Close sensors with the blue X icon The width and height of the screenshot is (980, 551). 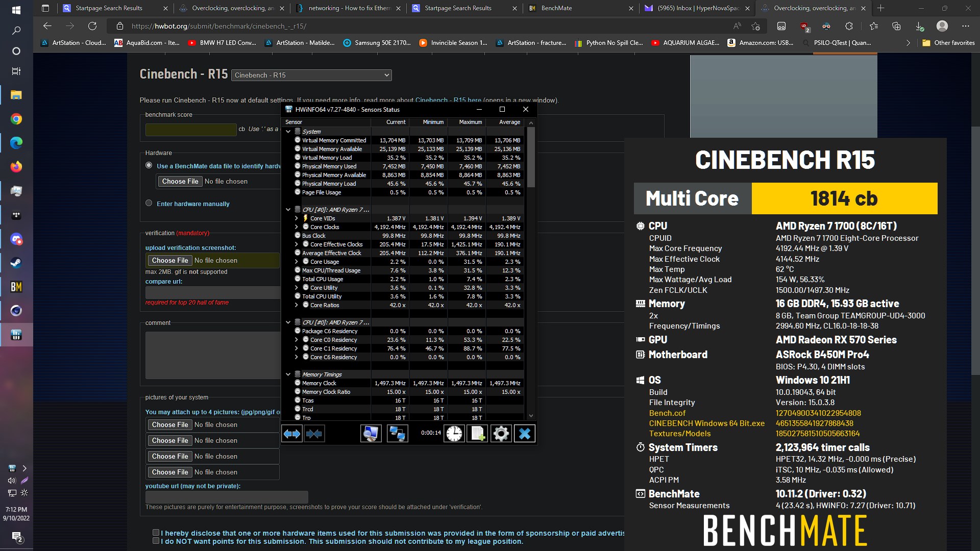(x=524, y=434)
